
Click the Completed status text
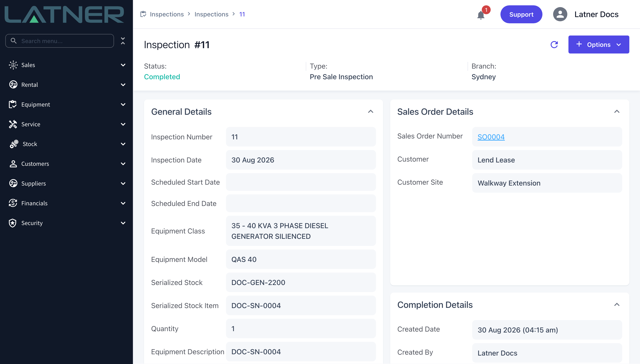coord(162,77)
